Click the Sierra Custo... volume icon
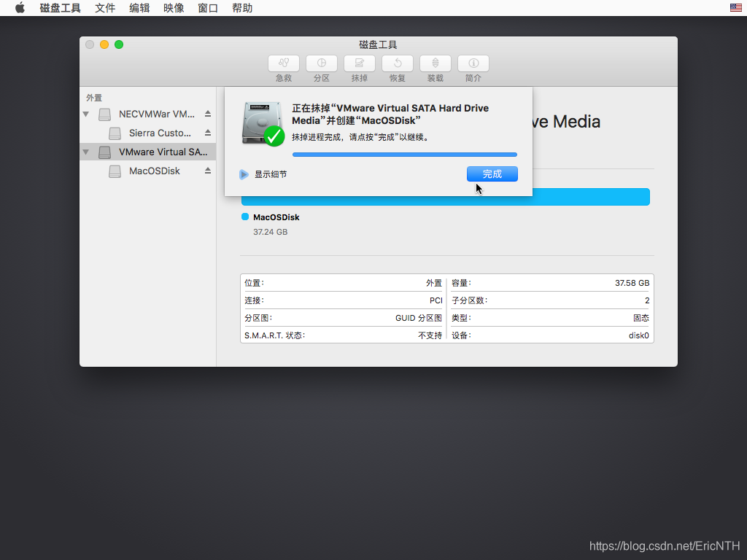The height and width of the screenshot is (560, 747). pos(115,133)
